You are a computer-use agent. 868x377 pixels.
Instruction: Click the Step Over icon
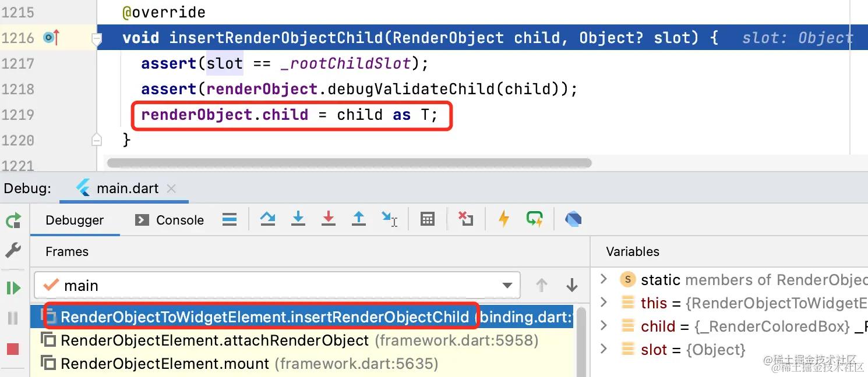click(x=267, y=219)
